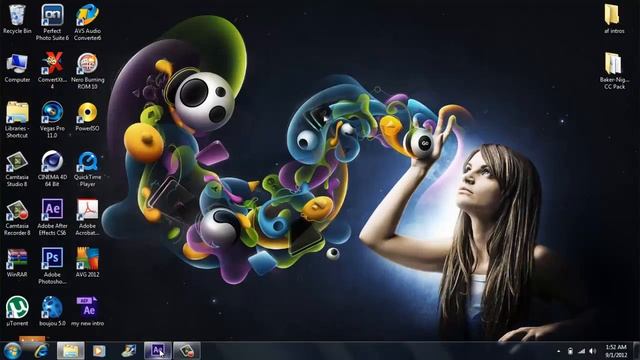Launch Internet Explorer from the taskbar
Viewport: 640px width, 360px height.
point(41,351)
